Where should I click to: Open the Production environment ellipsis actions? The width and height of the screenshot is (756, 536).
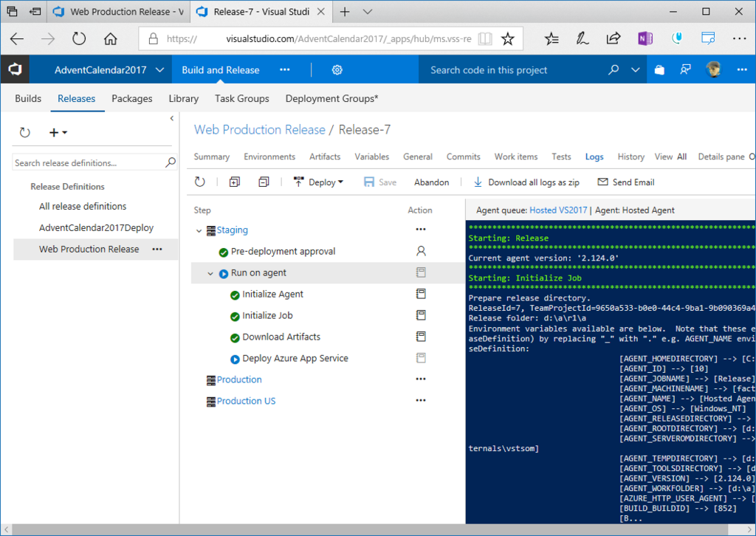point(421,379)
